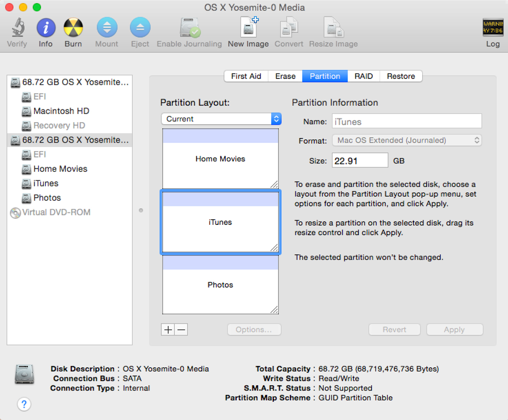Click the Connection Bus SATA value
The image size is (508, 420).
[132, 378]
